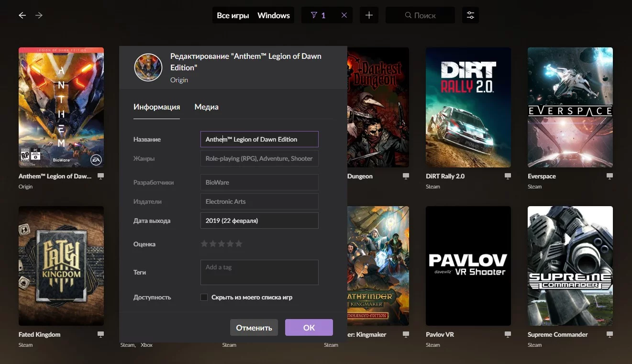Set rating to two stars
The image size is (632, 364).
click(213, 244)
